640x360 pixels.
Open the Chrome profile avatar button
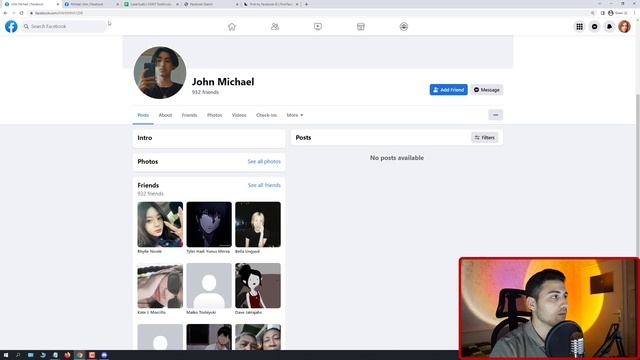[x=611, y=13]
